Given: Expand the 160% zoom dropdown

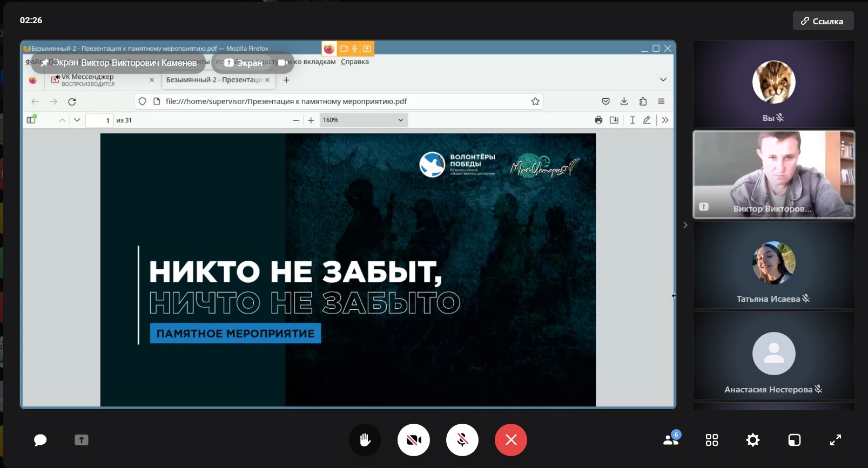Looking at the screenshot, I should pyautogui.click(x=364, y=120).
